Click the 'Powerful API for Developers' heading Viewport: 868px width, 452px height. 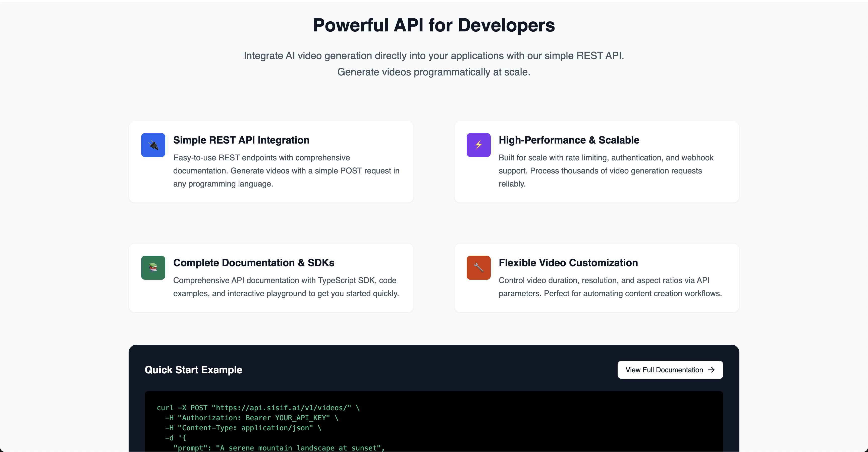tap(434, 25)
